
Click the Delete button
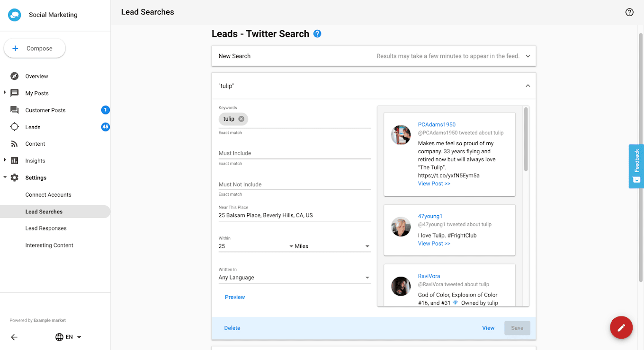click(x=232, y=328)
